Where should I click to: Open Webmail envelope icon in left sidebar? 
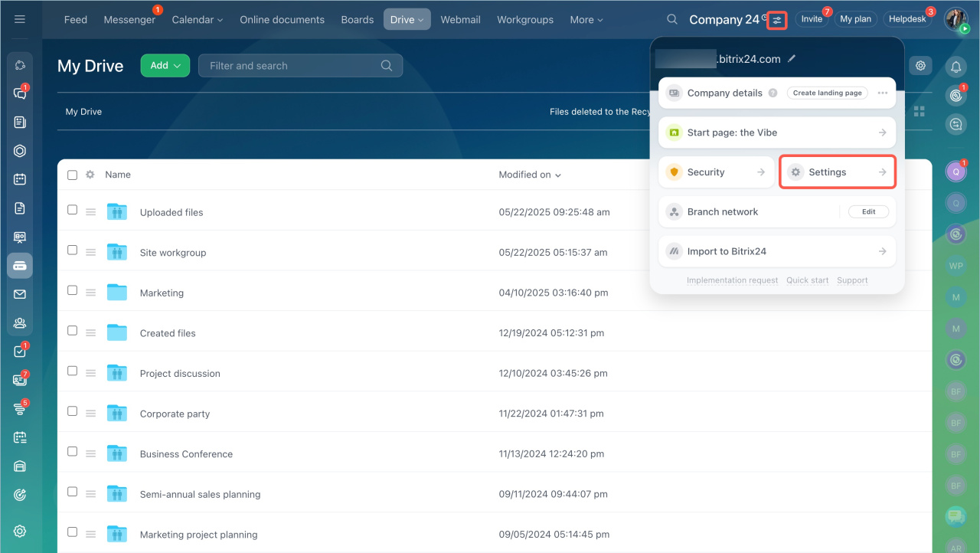(x=20, y=294)
